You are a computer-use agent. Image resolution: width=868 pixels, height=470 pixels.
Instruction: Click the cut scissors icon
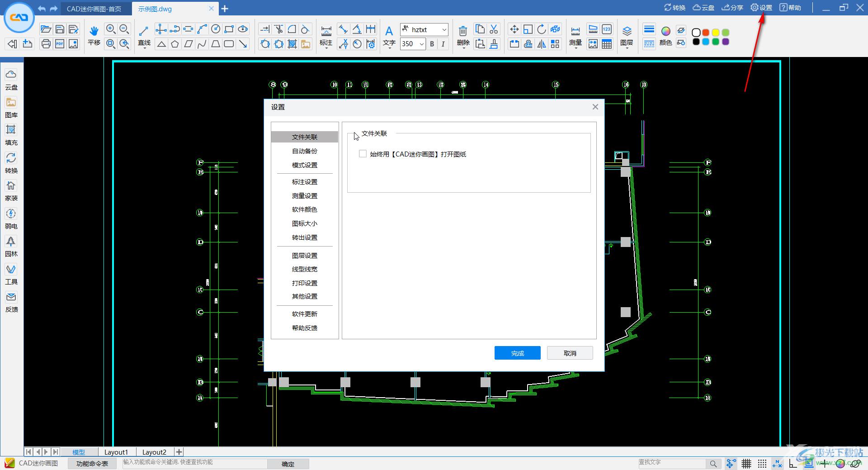(x=494, y=29)
